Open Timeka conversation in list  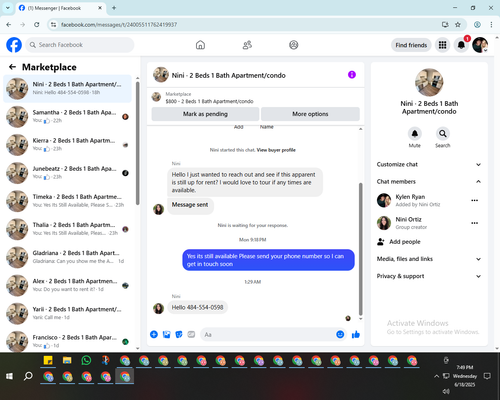point(67,201)
